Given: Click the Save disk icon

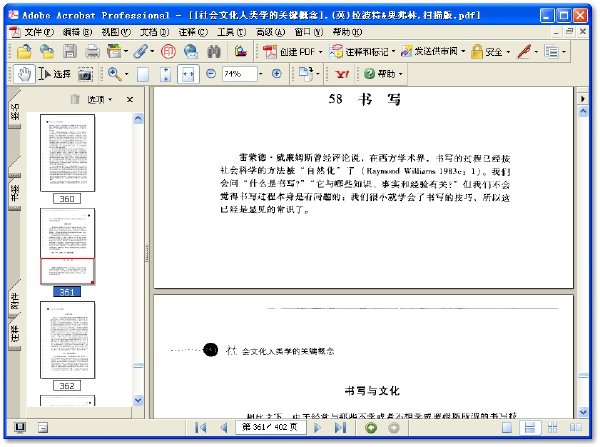Looking at the screenshot, I should click(70, 51).
